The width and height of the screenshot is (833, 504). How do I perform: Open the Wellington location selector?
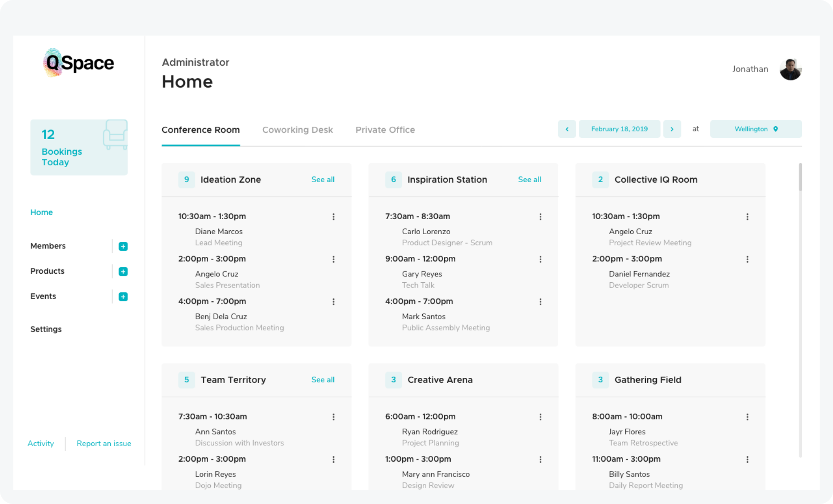click(756, 129)
